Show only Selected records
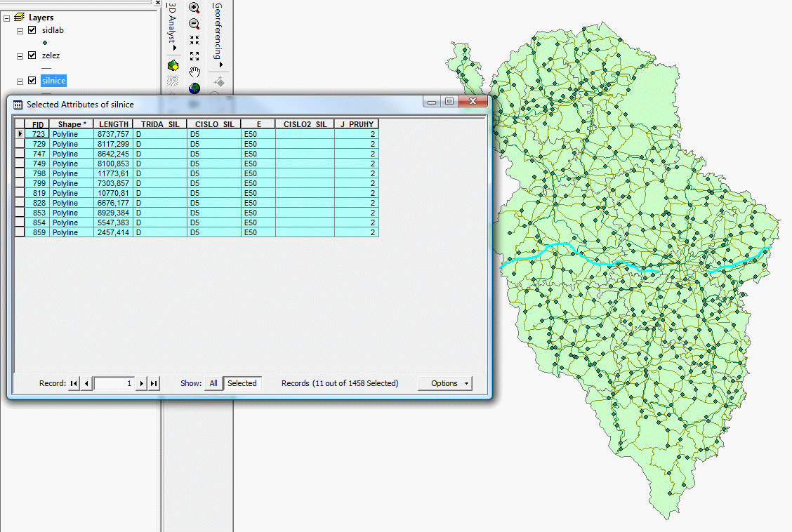The height and width of the screenshot is (532, 792). (242, 384)
